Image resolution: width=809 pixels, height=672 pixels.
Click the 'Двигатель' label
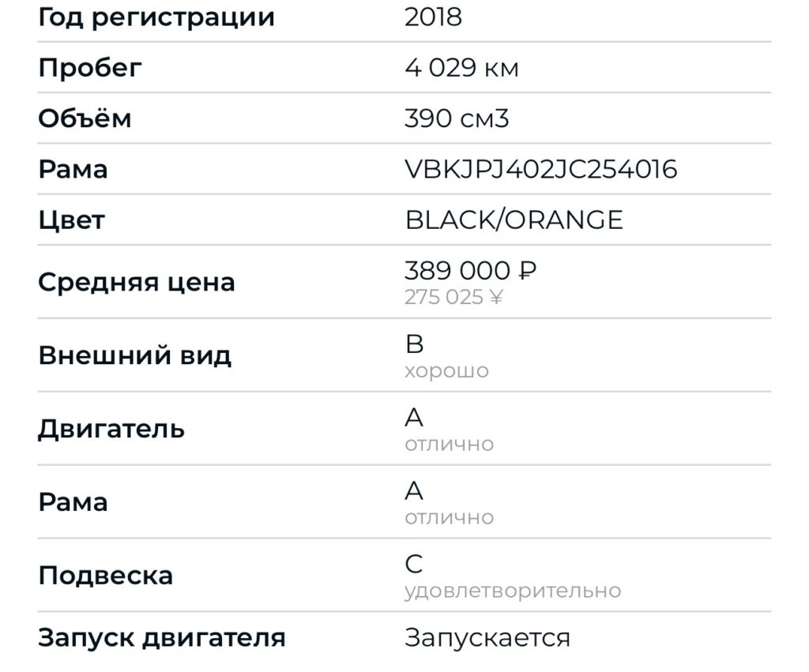(111, 429)
